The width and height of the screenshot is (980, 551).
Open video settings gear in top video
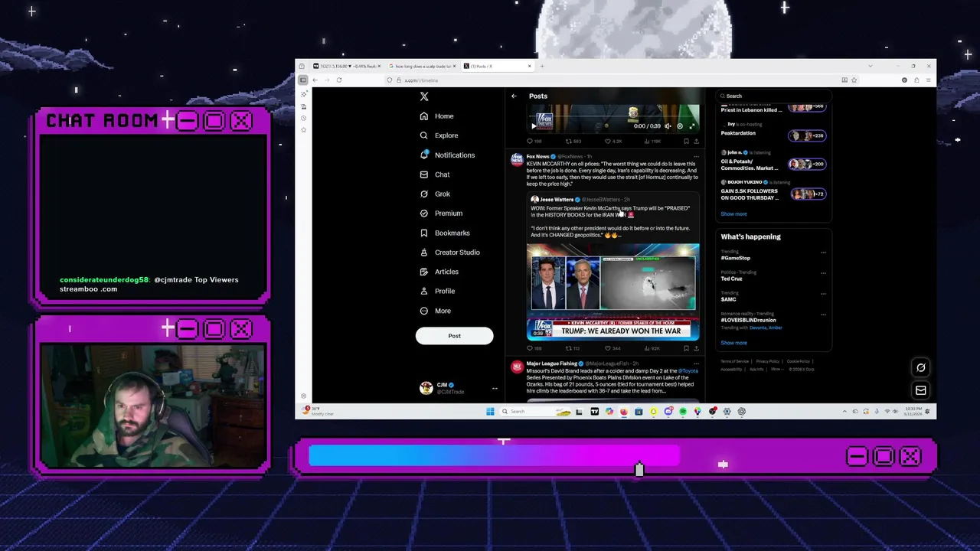tap(680, 126)
